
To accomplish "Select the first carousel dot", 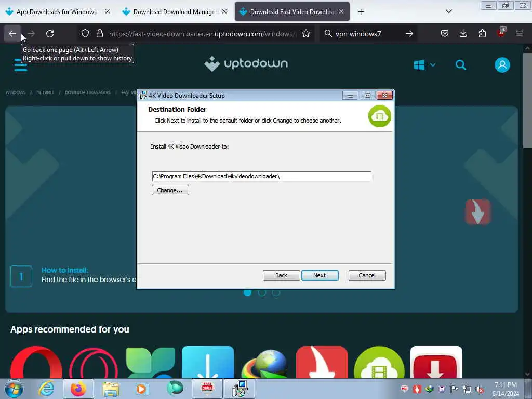I will [248, 292].
